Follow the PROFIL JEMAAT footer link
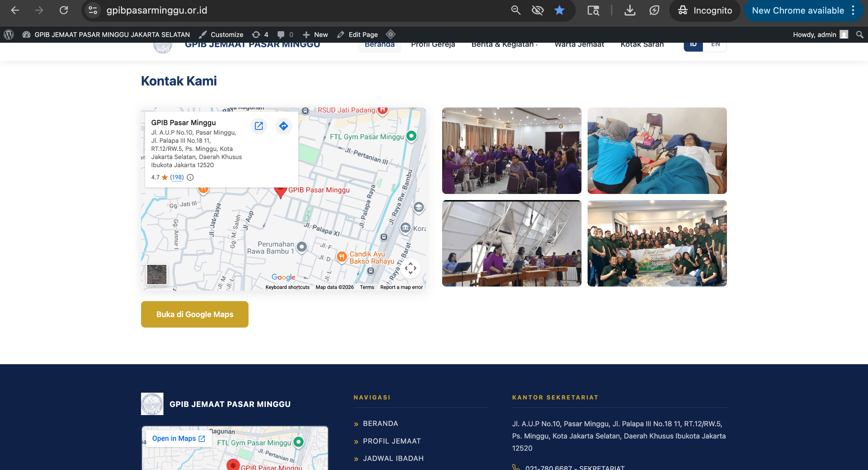The image size is (868, 470). (x=392, y=441)
